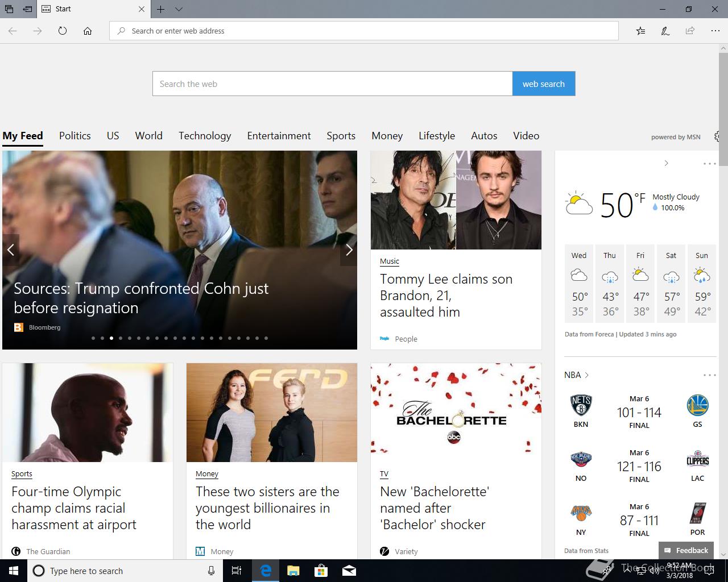
Task: Switch to the Entertainment tab
Action: click(x=279, y=136)
